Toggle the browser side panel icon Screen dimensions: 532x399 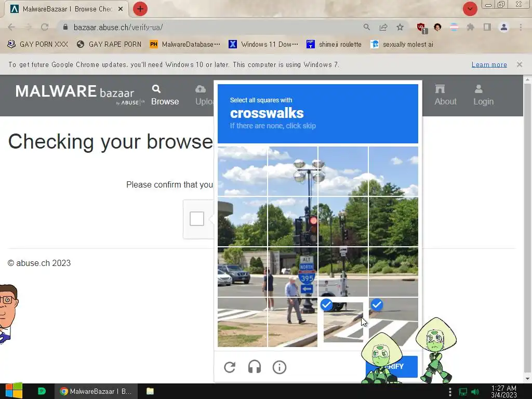coord(487,27)
